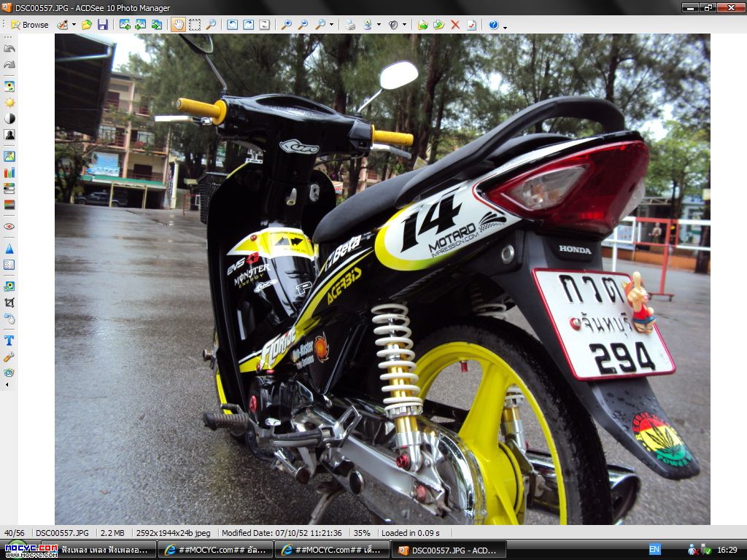This screenshot has width=747, height=560.
Task: Click the Zoom Out icon
Action: click(303, 25)
